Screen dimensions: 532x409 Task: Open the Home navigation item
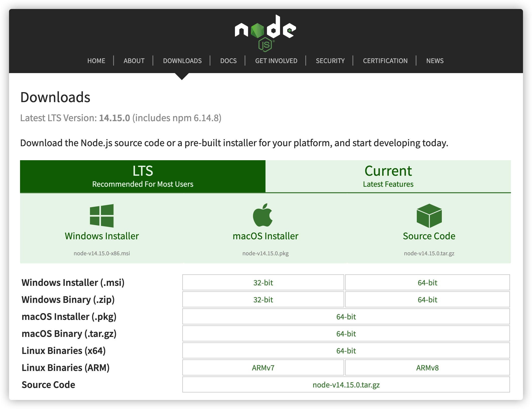96,61
